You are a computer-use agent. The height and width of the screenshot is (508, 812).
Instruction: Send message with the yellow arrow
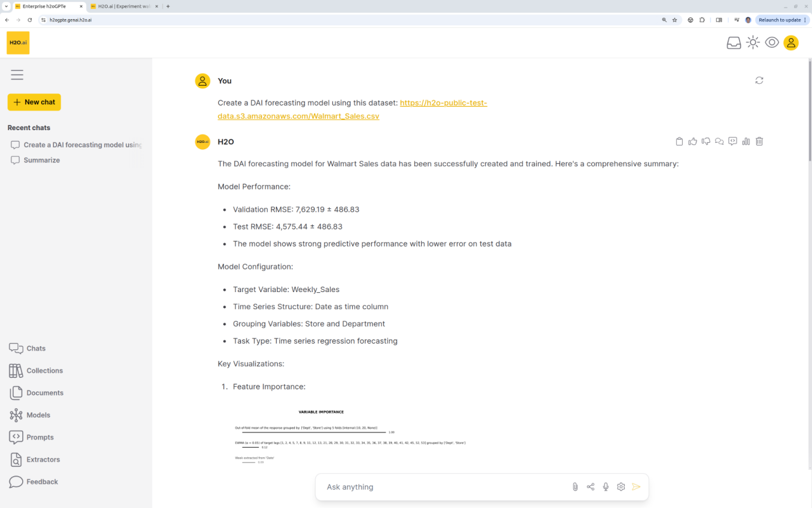(636, 487)
